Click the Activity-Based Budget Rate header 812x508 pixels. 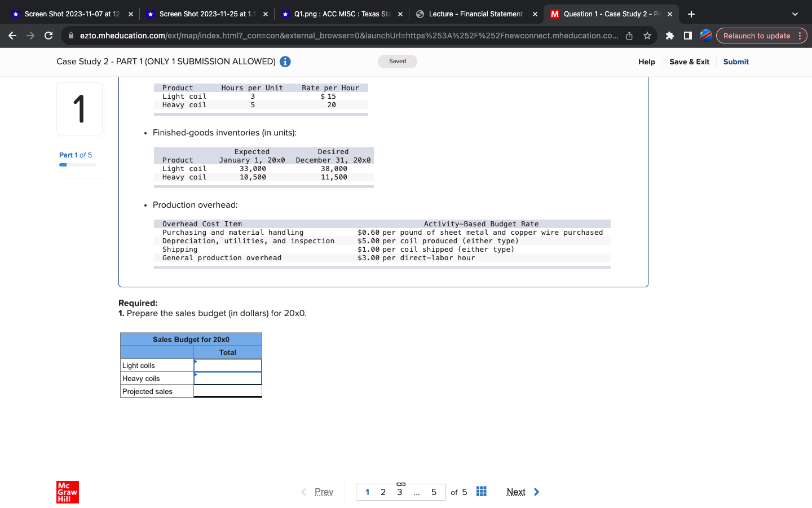(481, 224)
